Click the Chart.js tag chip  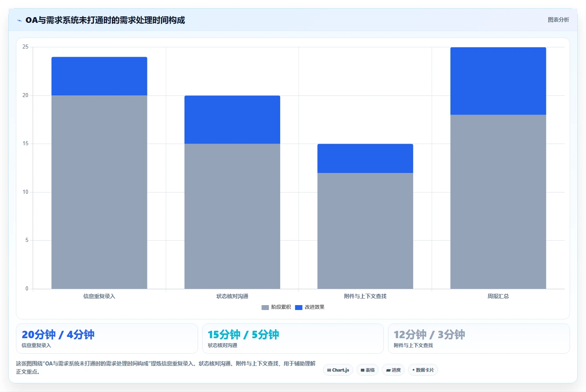[x=338, y=370]
